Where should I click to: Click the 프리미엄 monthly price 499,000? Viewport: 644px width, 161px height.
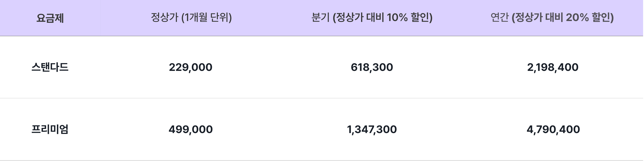tap(190, 129)
